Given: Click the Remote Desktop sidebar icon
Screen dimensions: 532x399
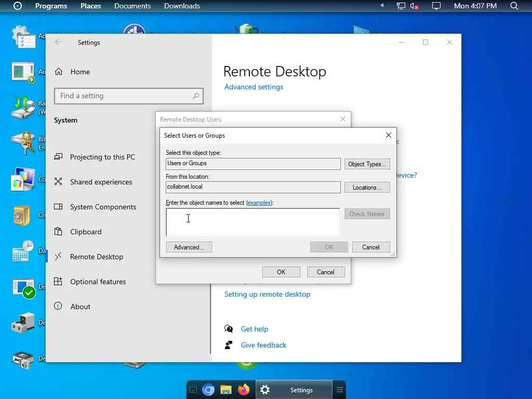Looking at the screenshot, I should coord(58,257).
